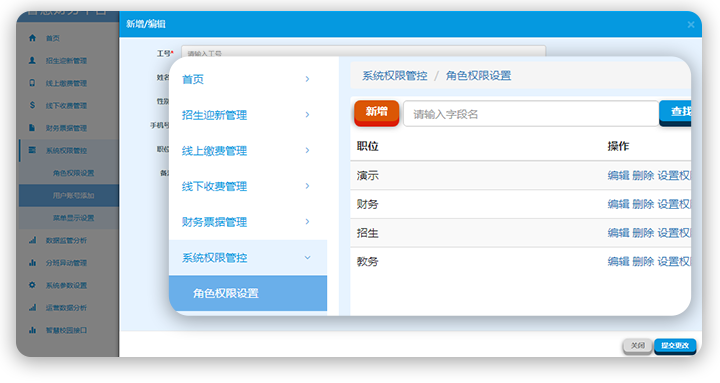Viewport: 720px width, 383px height.
Task: Click the home icon in the dimmed sidebar
Action: pos(32,38)
